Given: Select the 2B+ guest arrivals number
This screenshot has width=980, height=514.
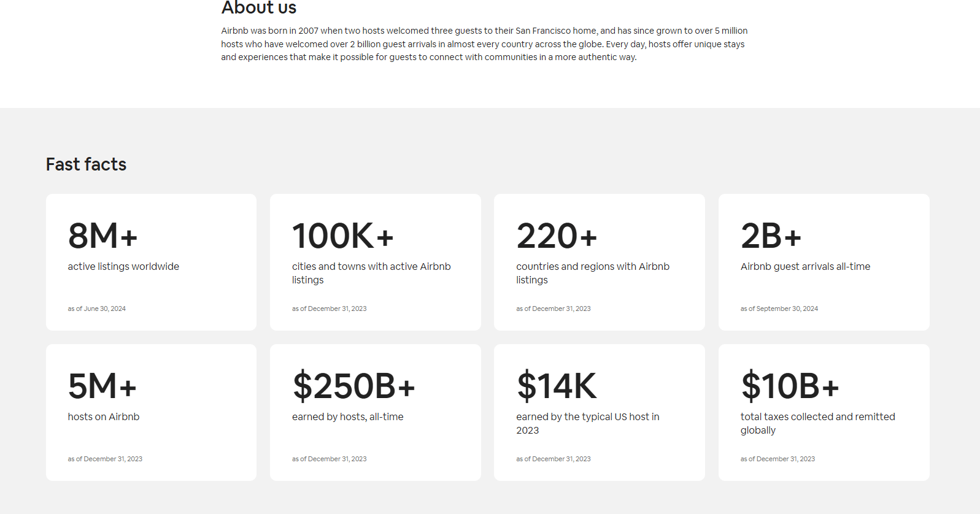Looking at the screenshot, I should click(x=771, y=236).
